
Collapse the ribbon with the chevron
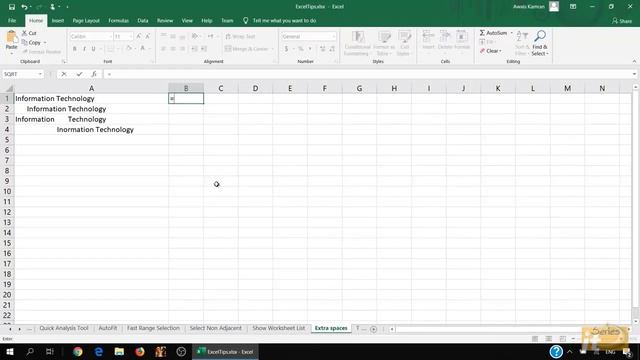pos(634,61)
